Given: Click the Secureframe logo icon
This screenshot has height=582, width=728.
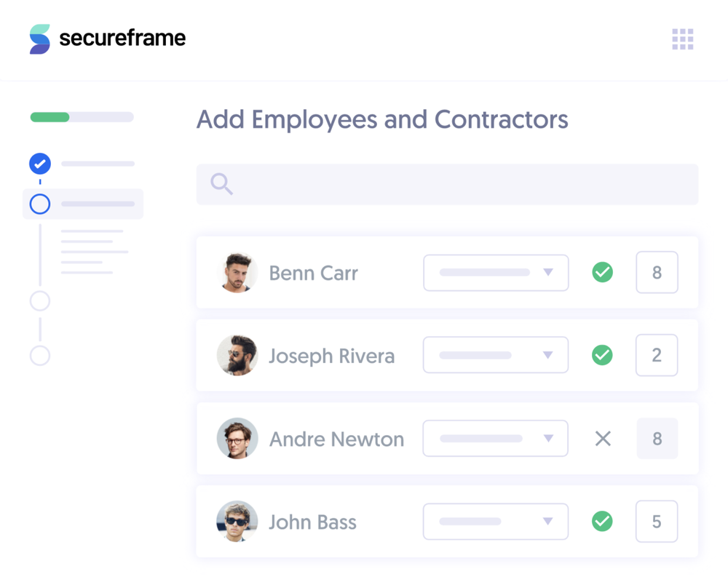Looking at the screenshot, I should 40,39.
